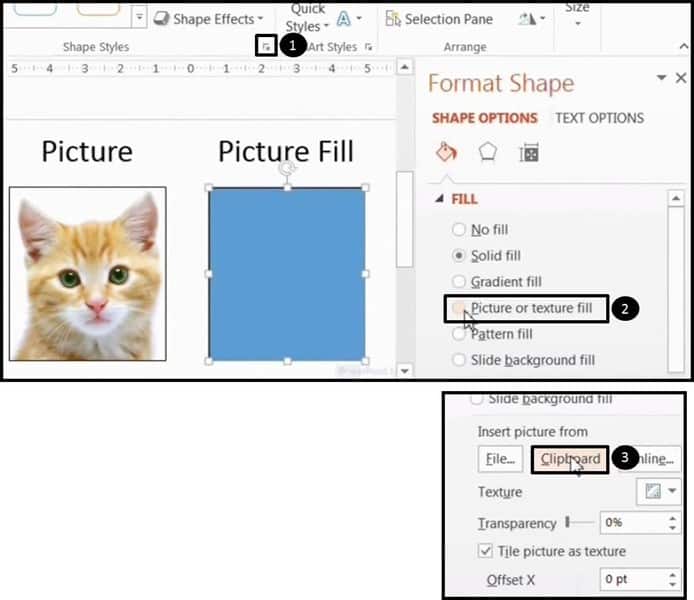
Task: Click the Offset X 0 pt field
Action: 632,579
